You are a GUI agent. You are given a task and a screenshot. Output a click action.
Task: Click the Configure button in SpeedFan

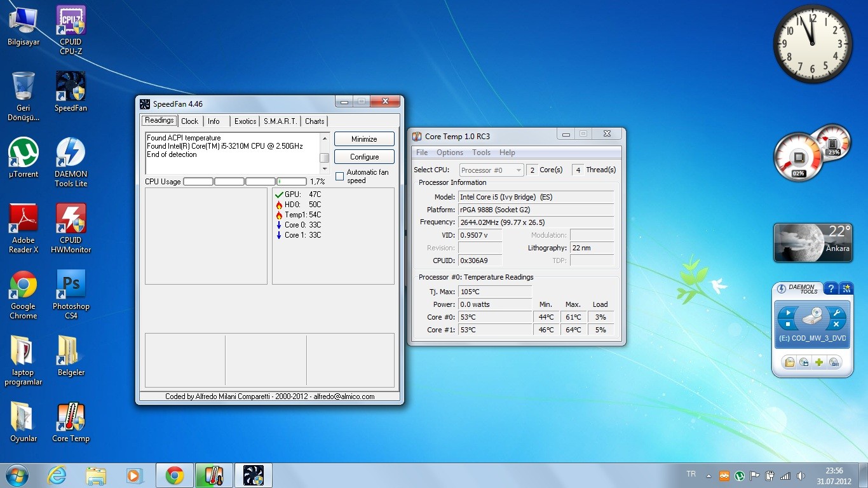pos(364,157)
